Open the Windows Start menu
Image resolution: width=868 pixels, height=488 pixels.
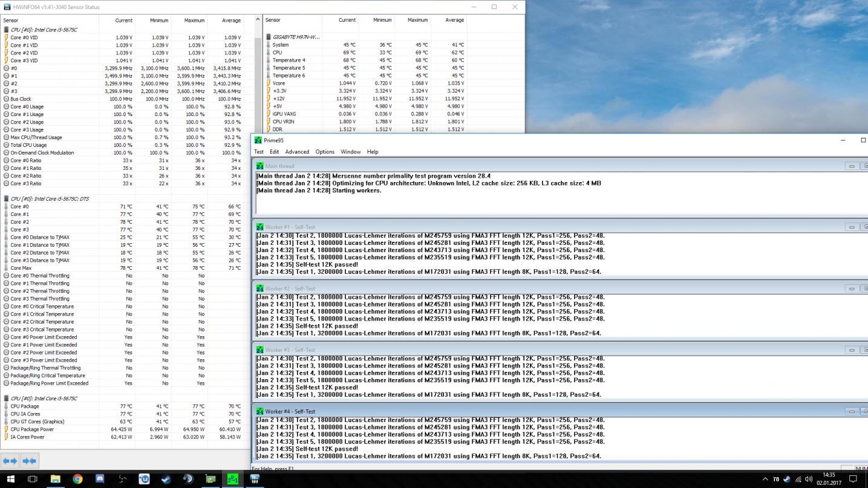[x=11, y=479]
